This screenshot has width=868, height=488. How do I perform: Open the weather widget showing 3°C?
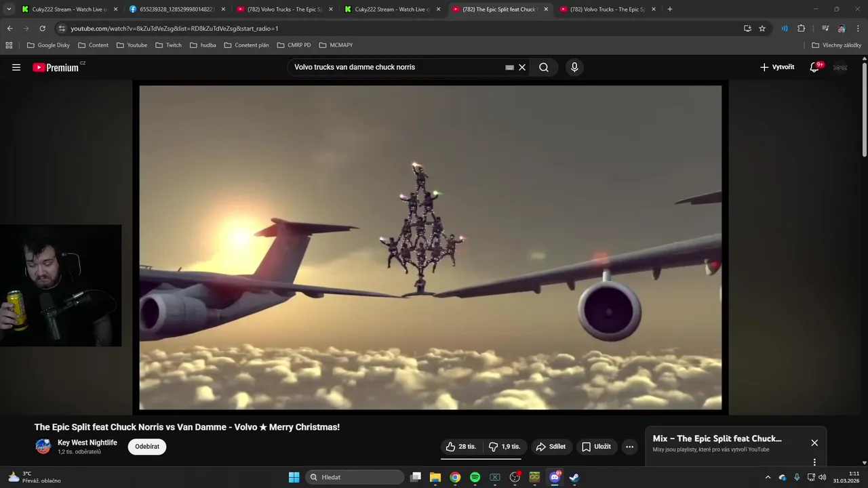click(34, 477)
